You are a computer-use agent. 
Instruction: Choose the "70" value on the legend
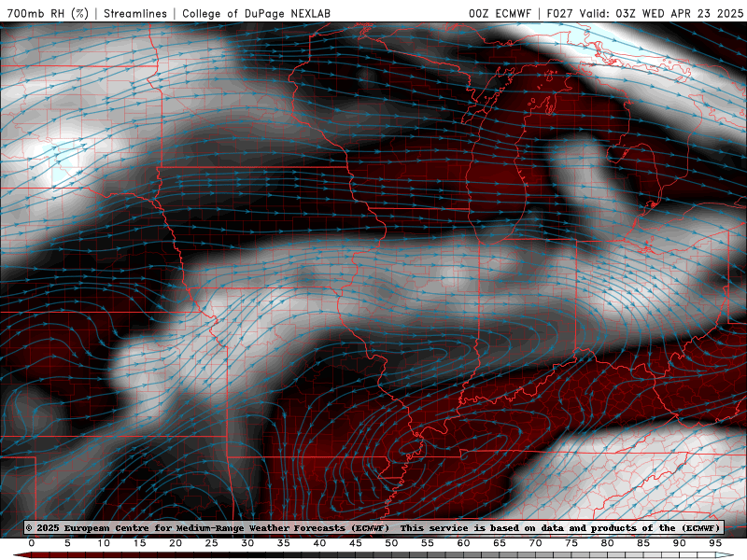coord(535,543)
